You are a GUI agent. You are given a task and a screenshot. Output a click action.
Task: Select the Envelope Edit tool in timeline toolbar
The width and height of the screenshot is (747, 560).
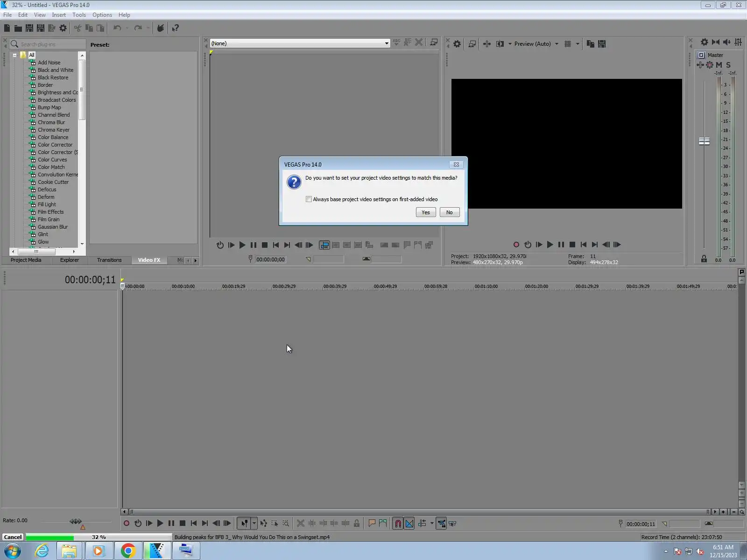click(264, 524)
